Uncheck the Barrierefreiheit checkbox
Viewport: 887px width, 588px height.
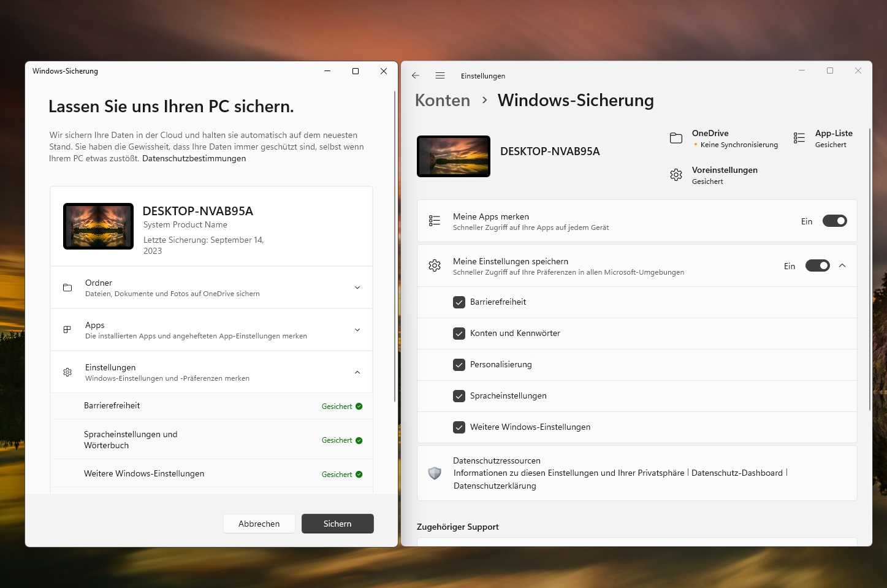(459, 302)
